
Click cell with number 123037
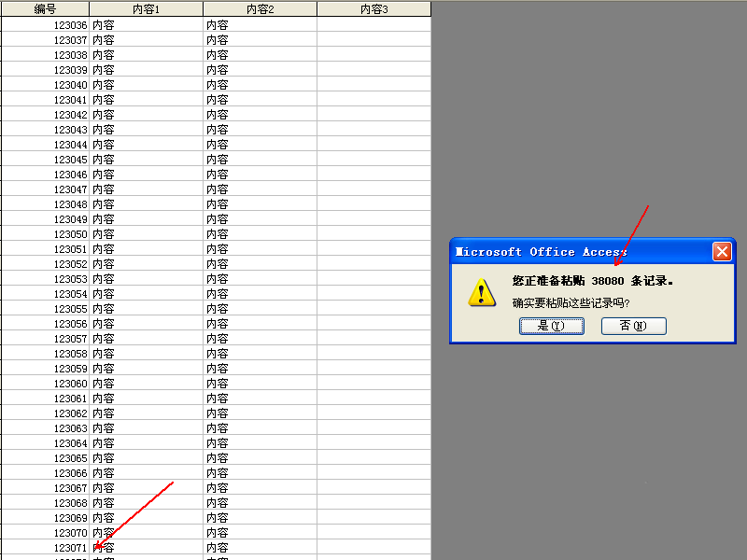pyautogui.click(x=45, y=39)
